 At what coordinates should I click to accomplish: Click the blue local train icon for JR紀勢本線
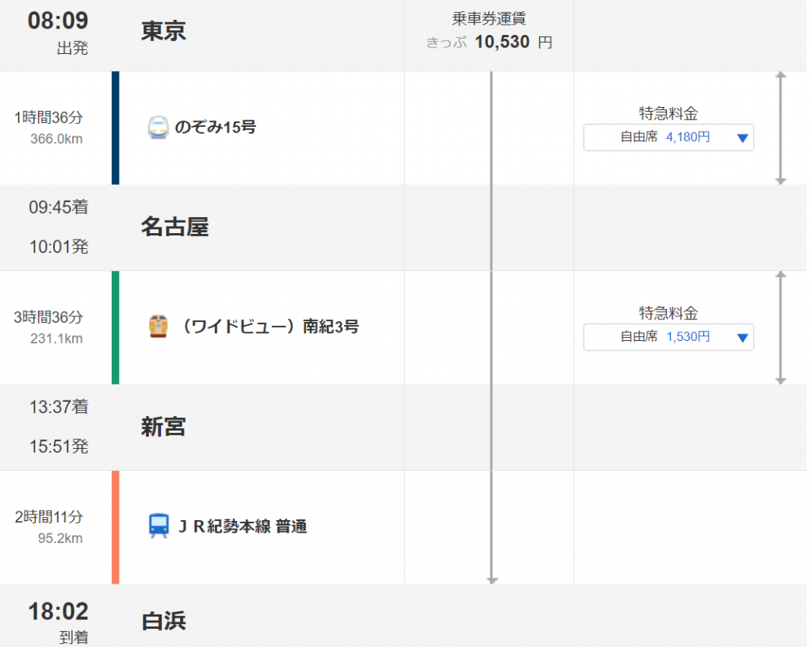(x=159, y=526)
